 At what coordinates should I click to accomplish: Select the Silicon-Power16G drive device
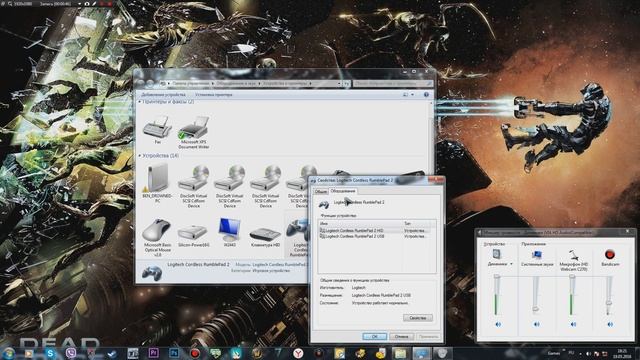(x=193, y=236)
